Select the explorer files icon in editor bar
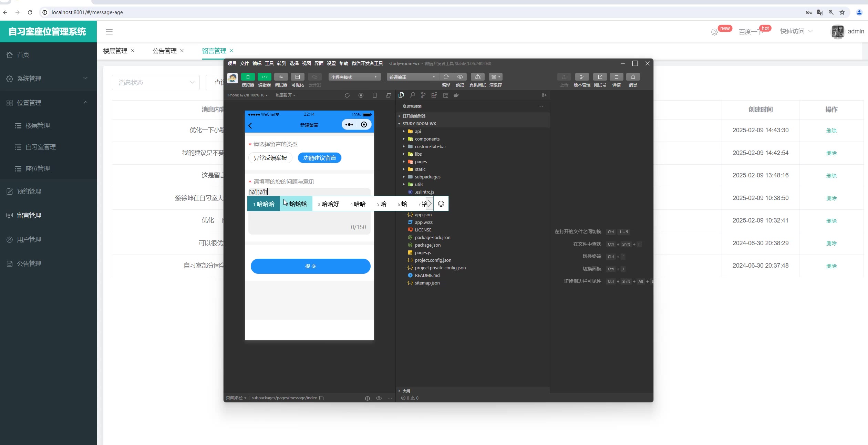This screenshot has height=445, width=868. 401,95
